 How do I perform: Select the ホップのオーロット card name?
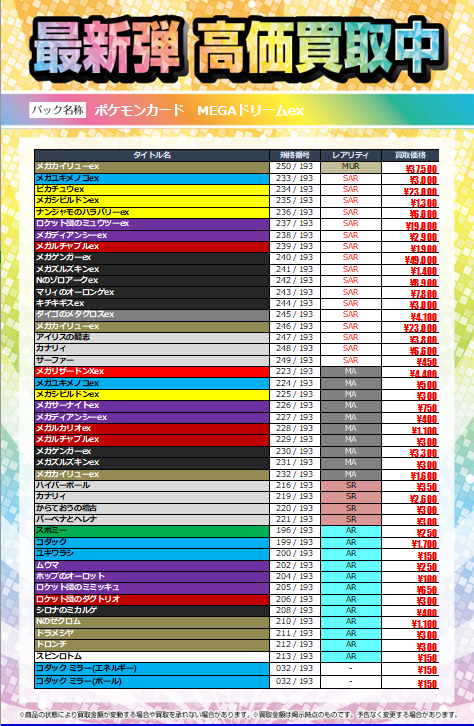coord(71,576)
